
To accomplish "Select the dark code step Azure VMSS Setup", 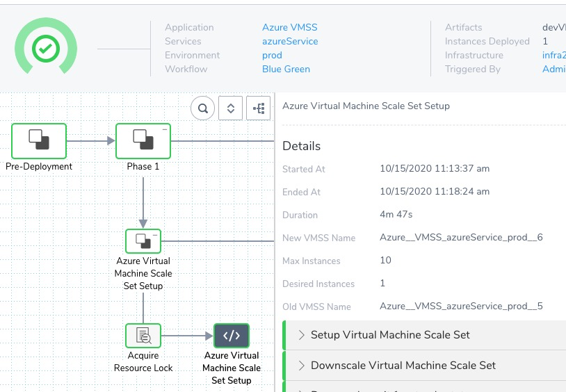I will (232, 336).
